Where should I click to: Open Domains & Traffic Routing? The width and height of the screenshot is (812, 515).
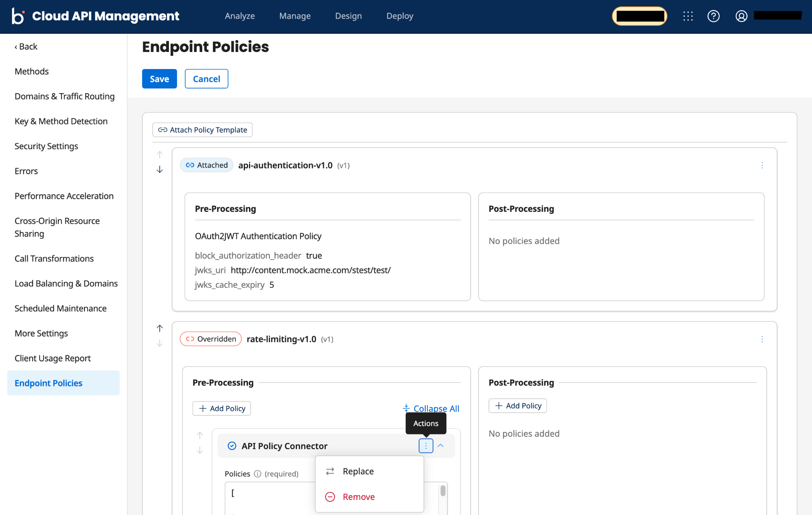point(65,96)
